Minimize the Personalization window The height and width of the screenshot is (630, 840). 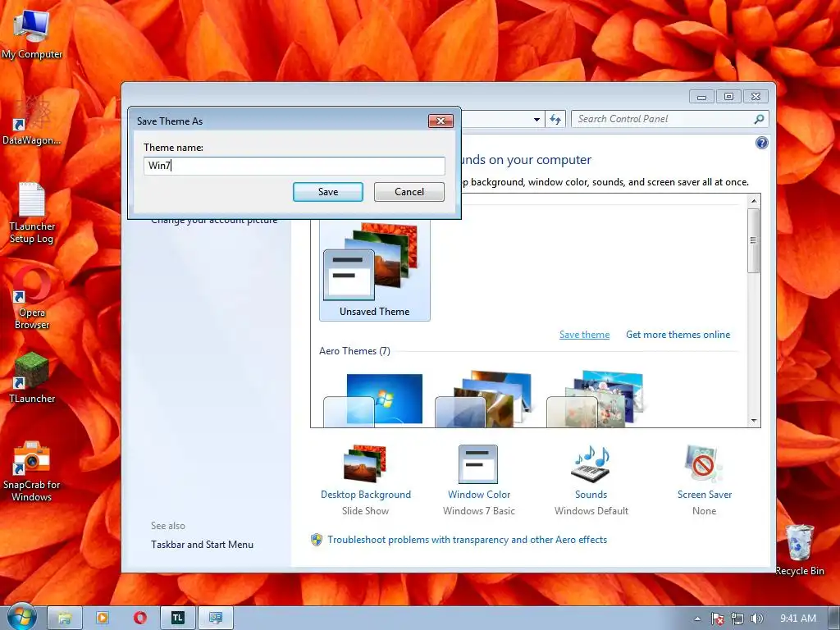point(701,97)
